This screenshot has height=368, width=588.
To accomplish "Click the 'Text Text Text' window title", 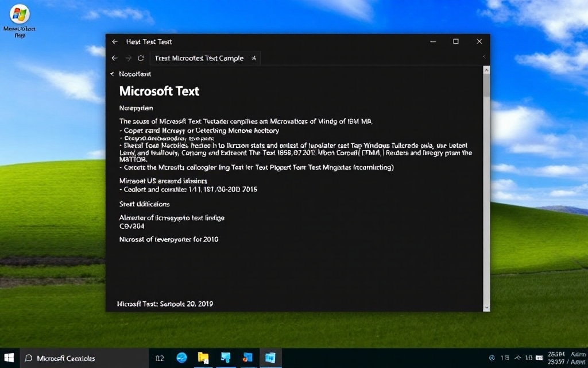I will tap(149, 41).
